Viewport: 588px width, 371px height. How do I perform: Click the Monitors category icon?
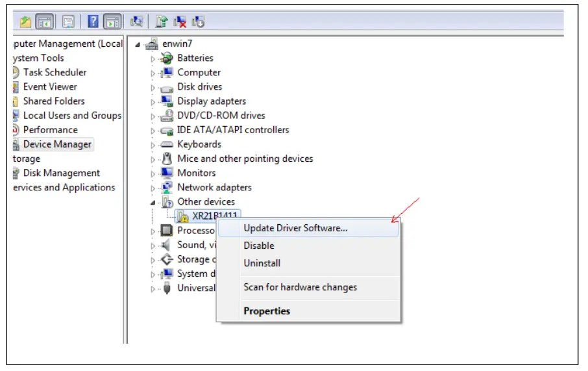coord(167,173)
